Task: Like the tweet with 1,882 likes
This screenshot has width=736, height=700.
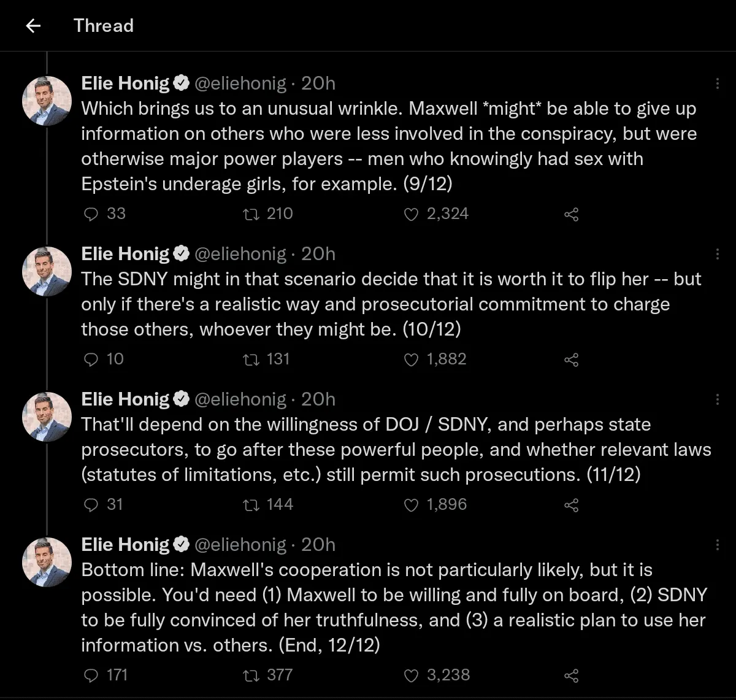Action: pos(412,359)
